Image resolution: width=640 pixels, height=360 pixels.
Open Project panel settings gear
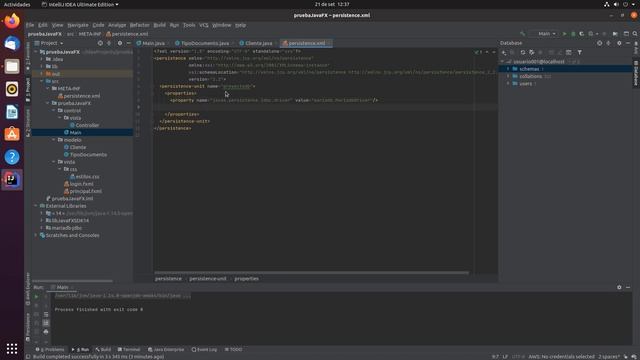[x=120, y=43]
